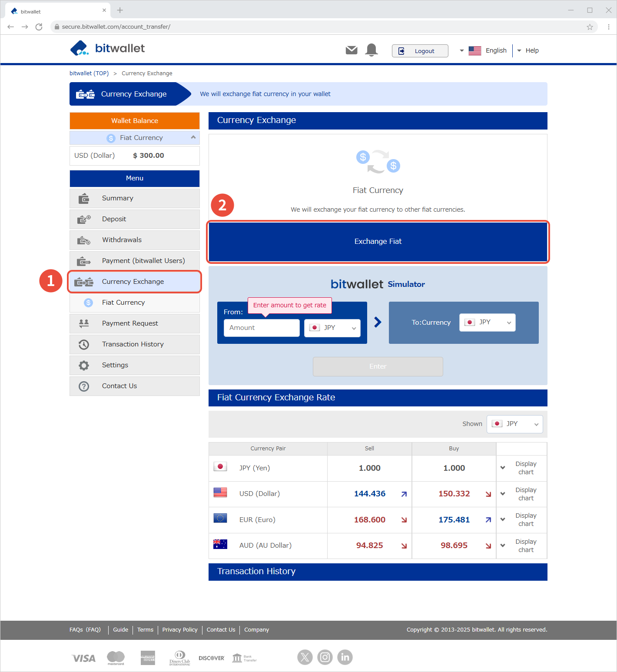
Task: Reload the page in browser
Action: coord(39,27)
